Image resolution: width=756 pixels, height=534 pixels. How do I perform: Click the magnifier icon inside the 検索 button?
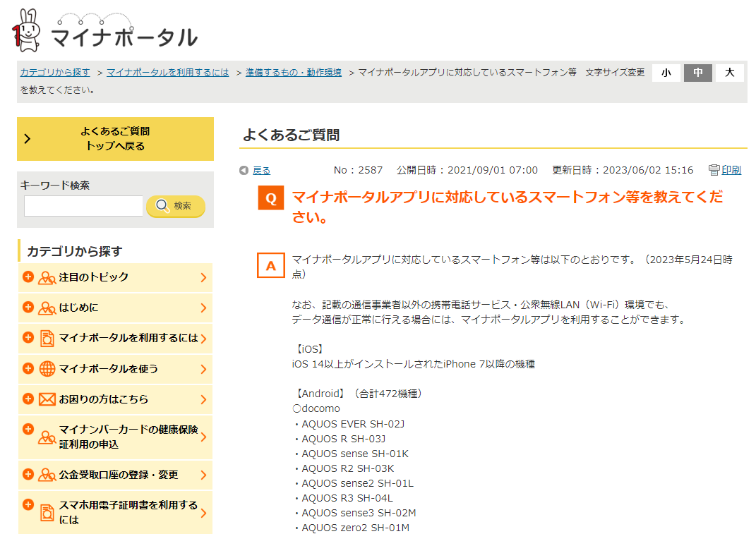(162, 207)
